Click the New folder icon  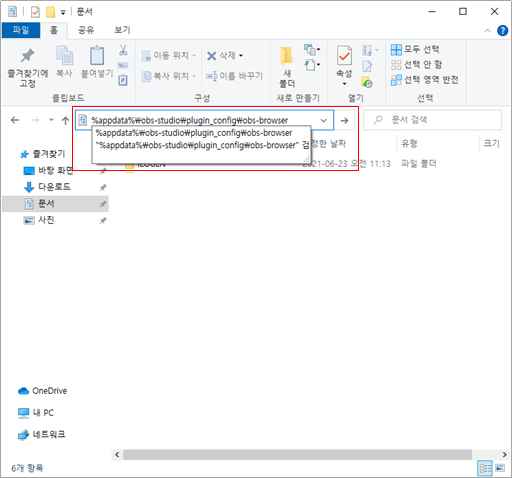click(x=287, y=56)
